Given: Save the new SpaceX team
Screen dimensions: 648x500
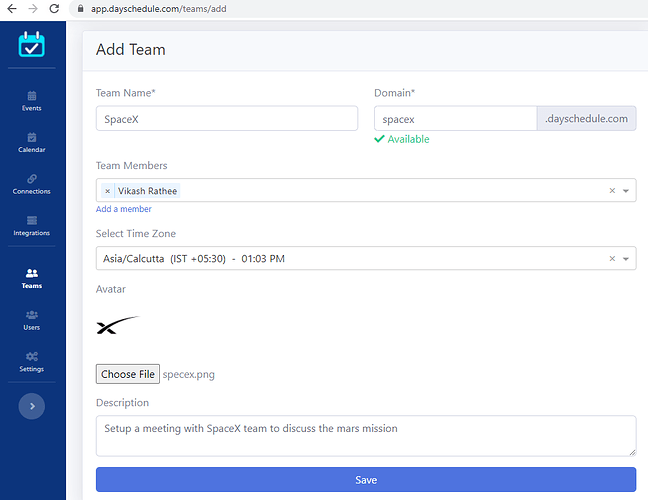Looking at the screenshot, I should pos(366,479).
